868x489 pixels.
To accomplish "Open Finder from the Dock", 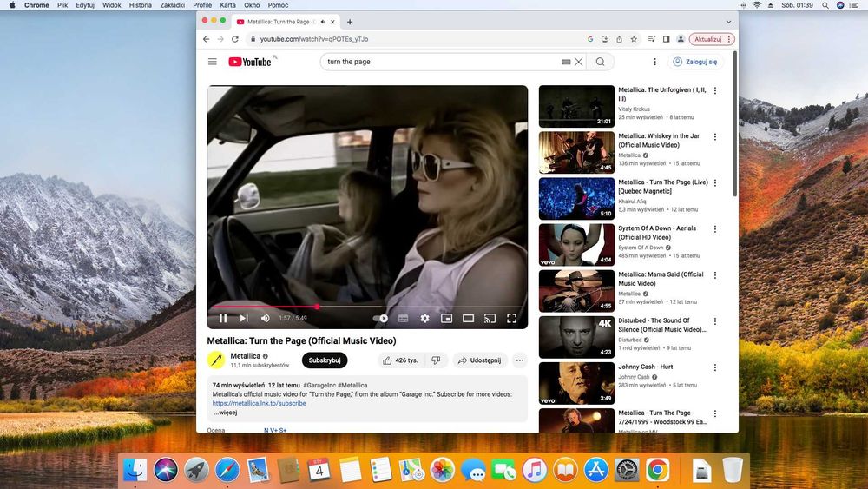I will pos(135,470).
